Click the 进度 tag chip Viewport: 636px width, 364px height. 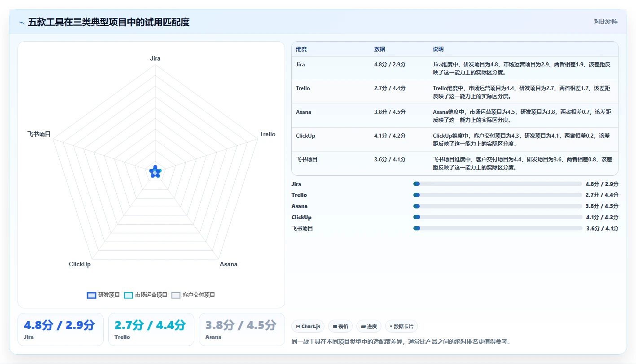[x=369, y=326]
